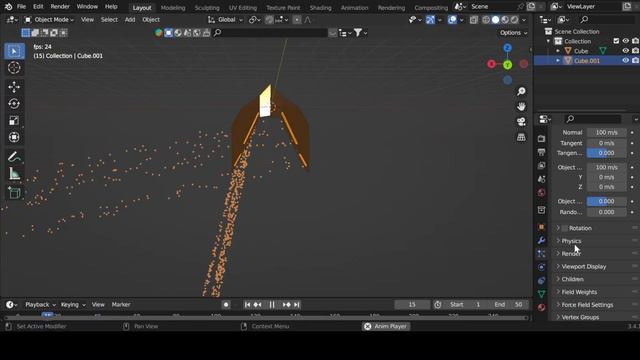The image size is (640, 360).
Task: Select the Annotate tool
Action: (14, 157)
